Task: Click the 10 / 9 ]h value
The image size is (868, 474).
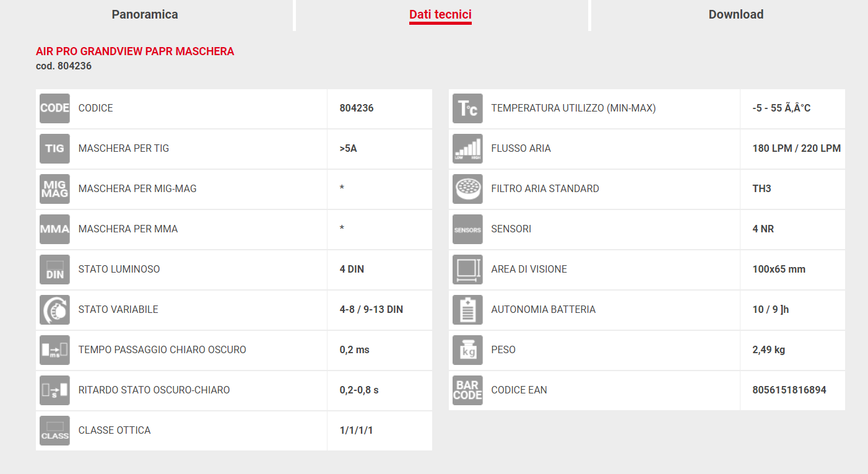Action: point(771,310)
